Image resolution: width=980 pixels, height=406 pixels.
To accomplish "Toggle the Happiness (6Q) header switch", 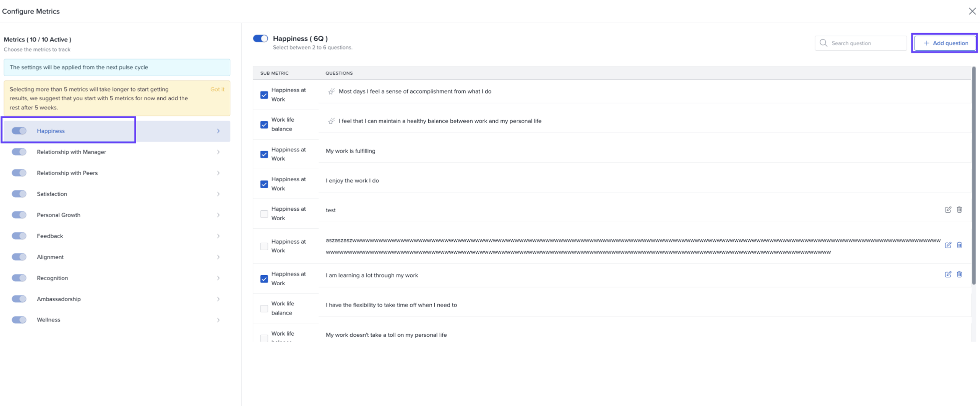I will pos(261,38).
